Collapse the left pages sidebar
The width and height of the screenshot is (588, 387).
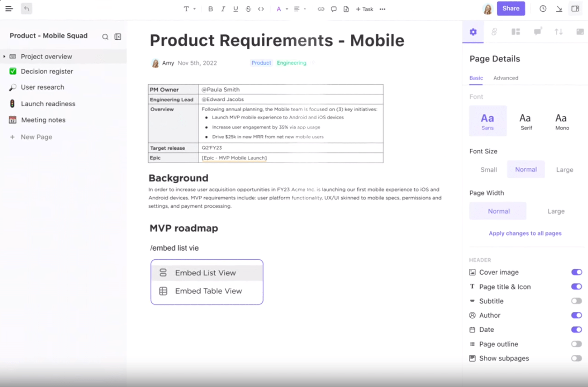(117, 36)
